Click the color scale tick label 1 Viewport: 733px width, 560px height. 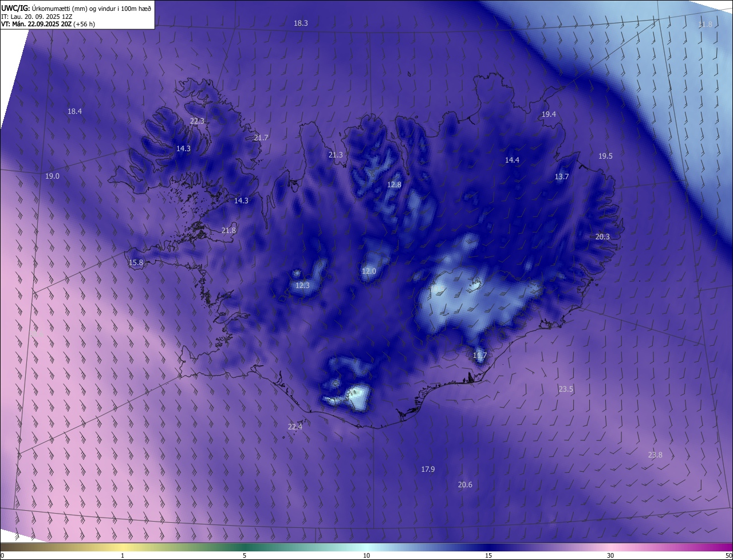click(x=123, y=556)
